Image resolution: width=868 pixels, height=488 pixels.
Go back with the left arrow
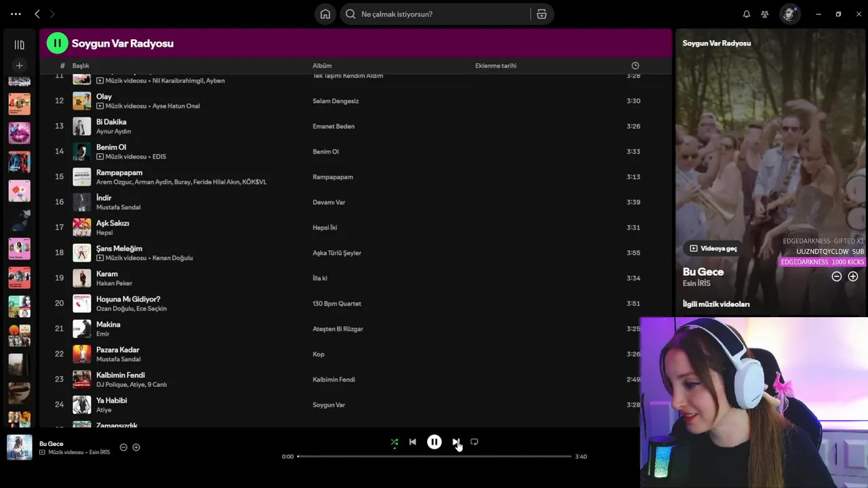[x=37, y=14]
